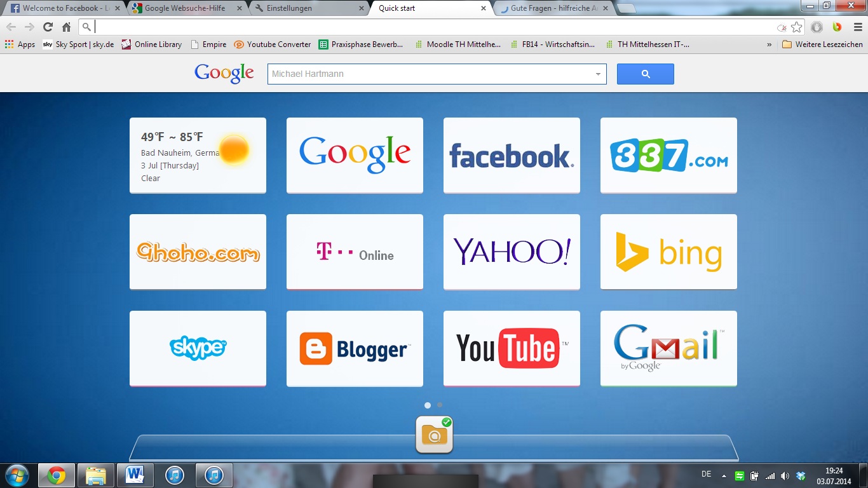
Task: Open the Weitere Lesezeichen folder
Action: click(x=822, y=44)
